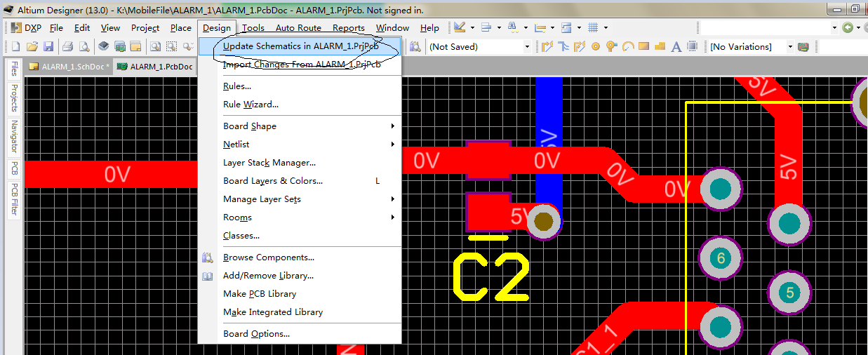Viewport: 868px width, 355px height.
Task: Open the utility drawing tools icon
Action: click(460, 27)
